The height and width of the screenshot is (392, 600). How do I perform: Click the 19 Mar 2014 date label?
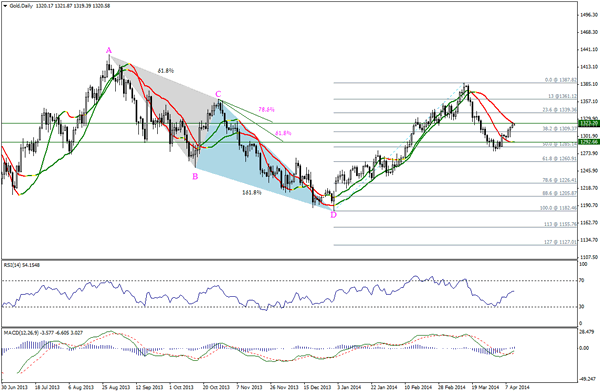tap(486, 387)
